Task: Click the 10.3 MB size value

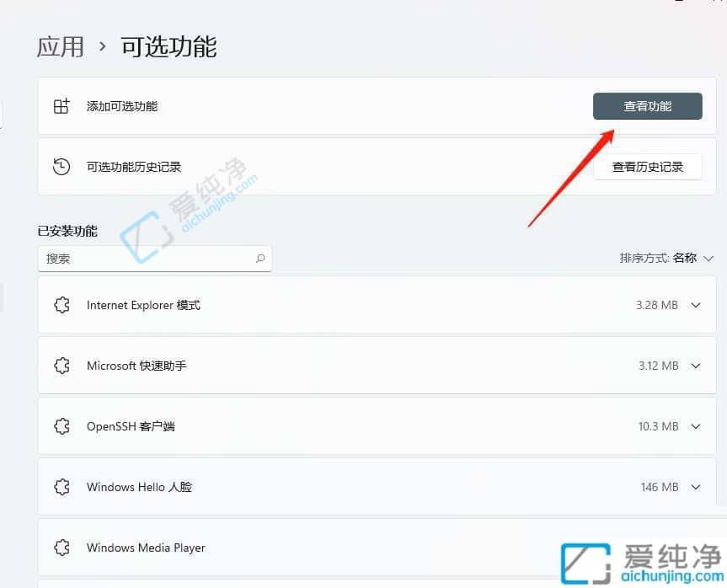Action: pos(658,426)
